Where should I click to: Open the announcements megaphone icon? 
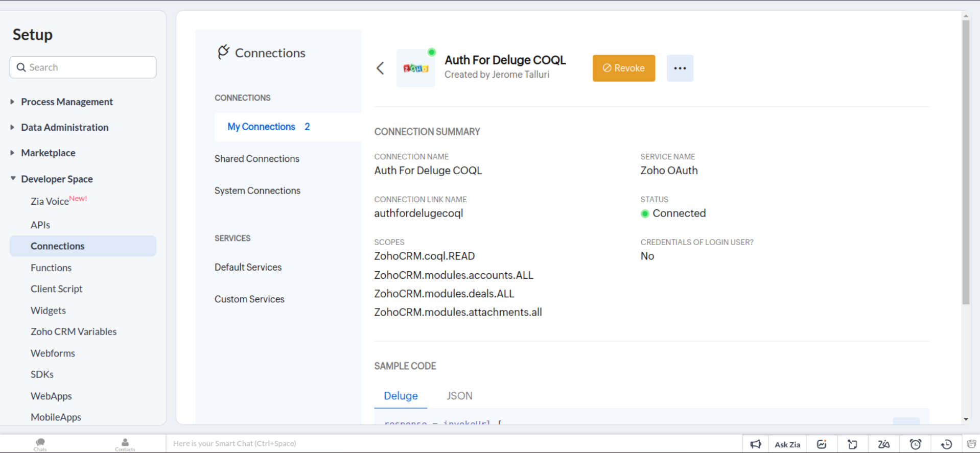coord(756,444)
